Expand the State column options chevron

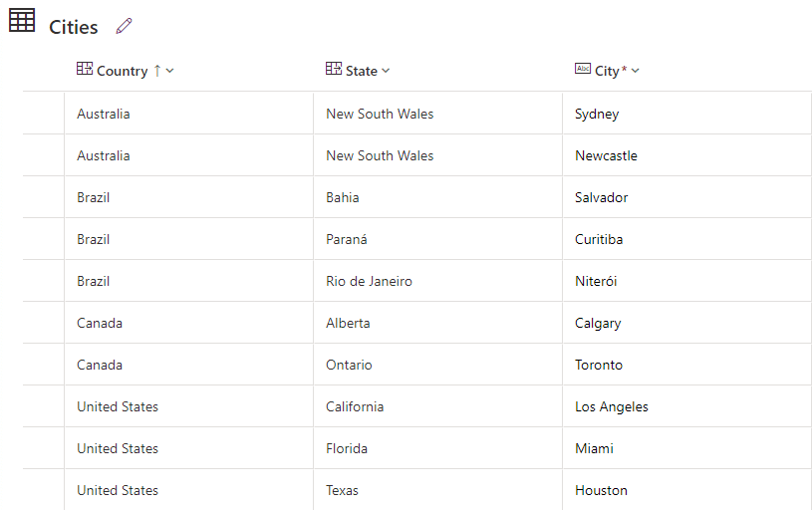pos(386,71)
